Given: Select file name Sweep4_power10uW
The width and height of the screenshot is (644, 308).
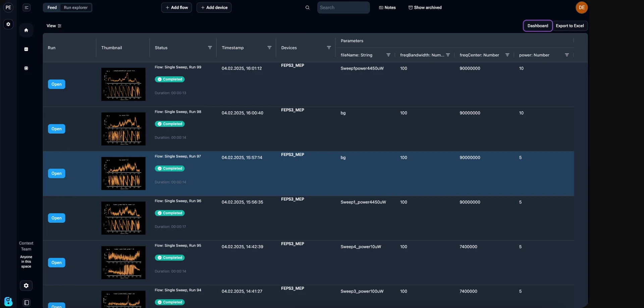Looking at the screenshot, I should point(361,247).
